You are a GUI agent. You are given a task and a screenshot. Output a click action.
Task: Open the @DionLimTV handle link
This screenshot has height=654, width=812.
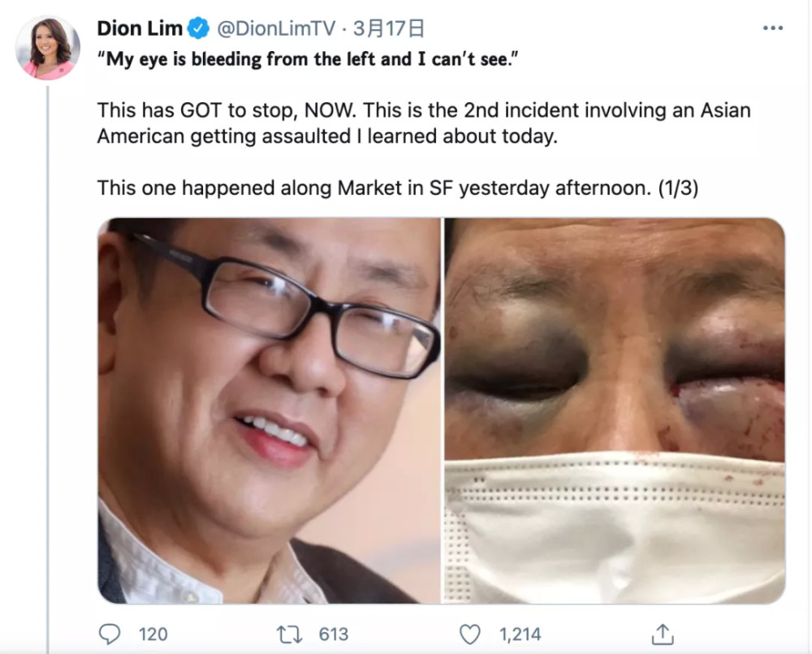click(276, 28)
